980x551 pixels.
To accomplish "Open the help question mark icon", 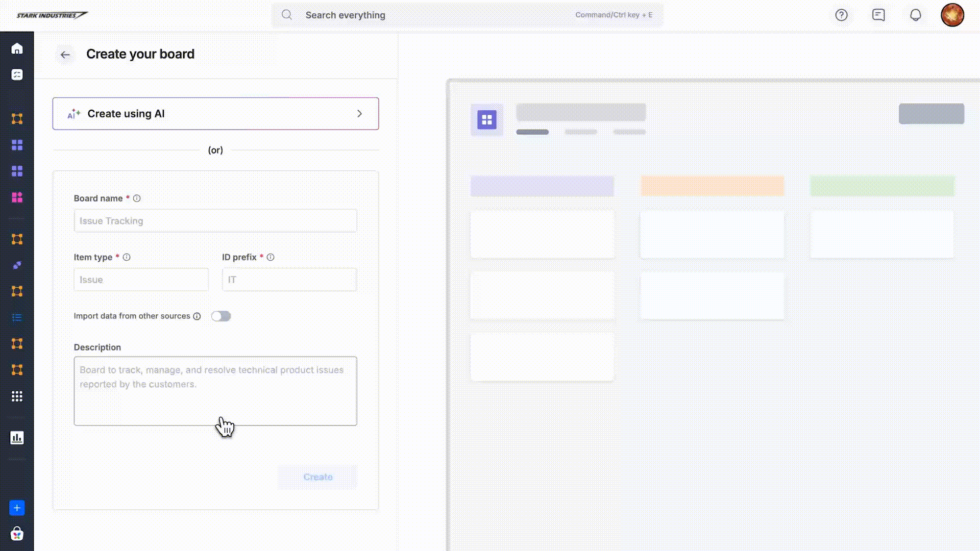I will 841,15.
